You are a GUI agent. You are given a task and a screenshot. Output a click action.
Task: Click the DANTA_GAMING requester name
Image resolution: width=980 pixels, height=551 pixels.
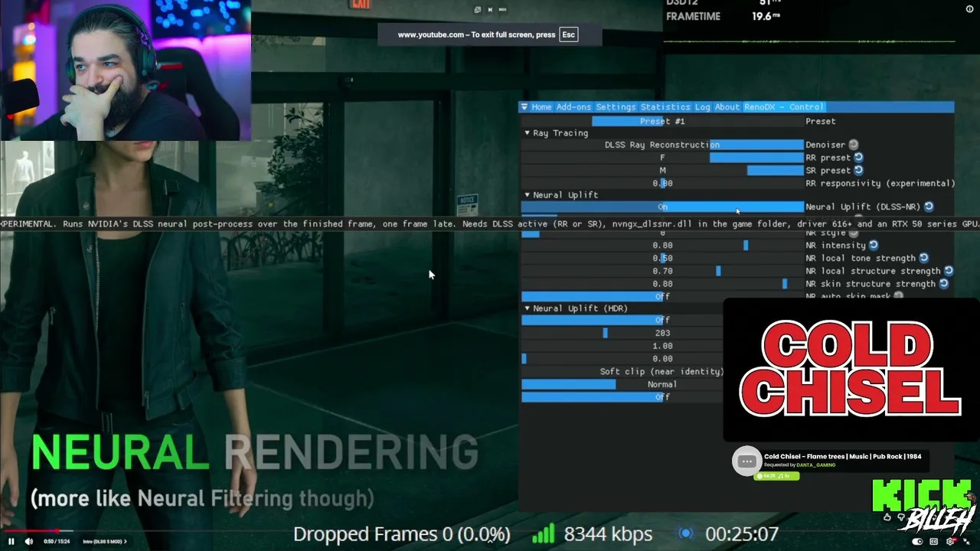815,465
